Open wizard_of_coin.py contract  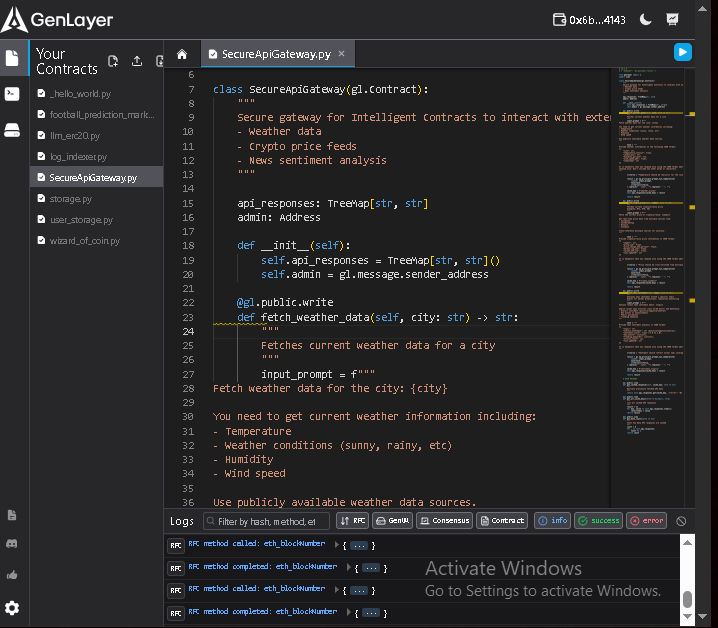pyautogui.click(x=97, y=241)
